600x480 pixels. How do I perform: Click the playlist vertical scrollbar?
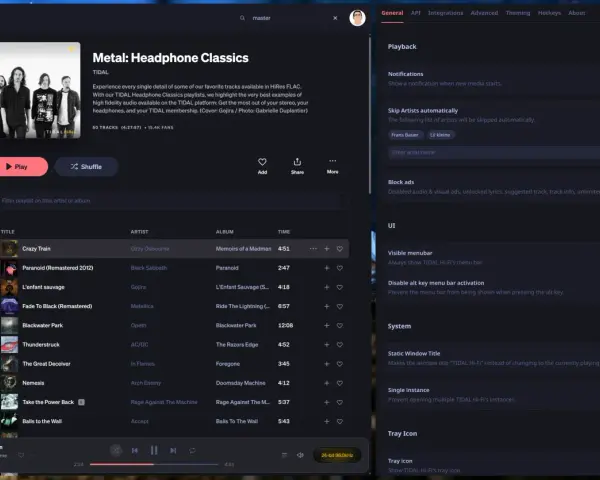coord(370,115)
